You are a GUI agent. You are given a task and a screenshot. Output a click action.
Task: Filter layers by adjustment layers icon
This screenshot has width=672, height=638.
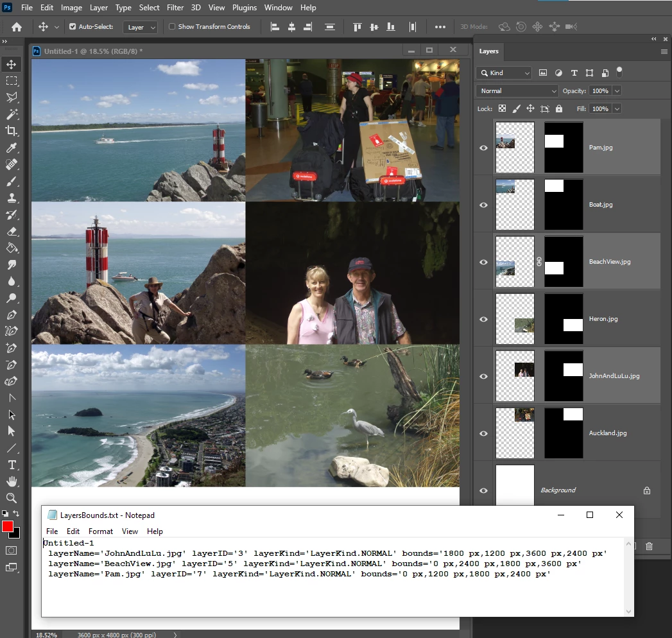558,73
